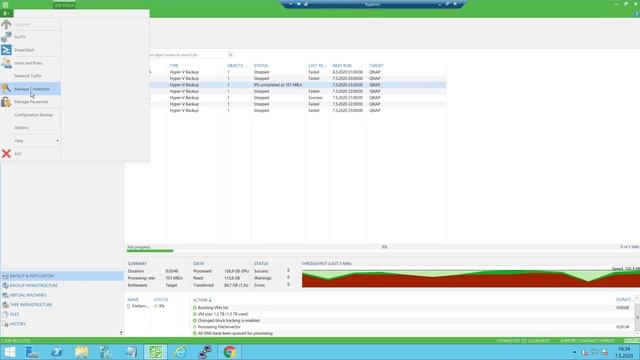
Task: Open History navigation pane
Action: click(62, 324)
